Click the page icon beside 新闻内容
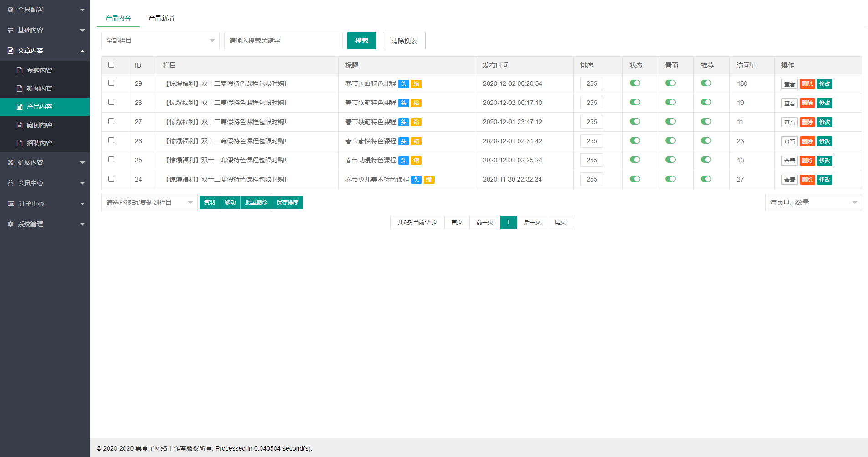868x457 pixels. pyautogui.click(x=20, y=88)
